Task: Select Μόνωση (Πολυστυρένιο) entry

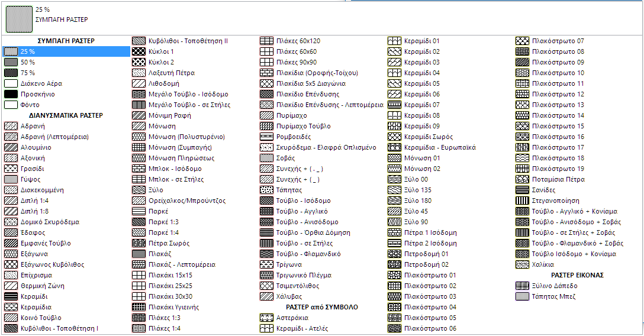Action: (x=186, y=137)
